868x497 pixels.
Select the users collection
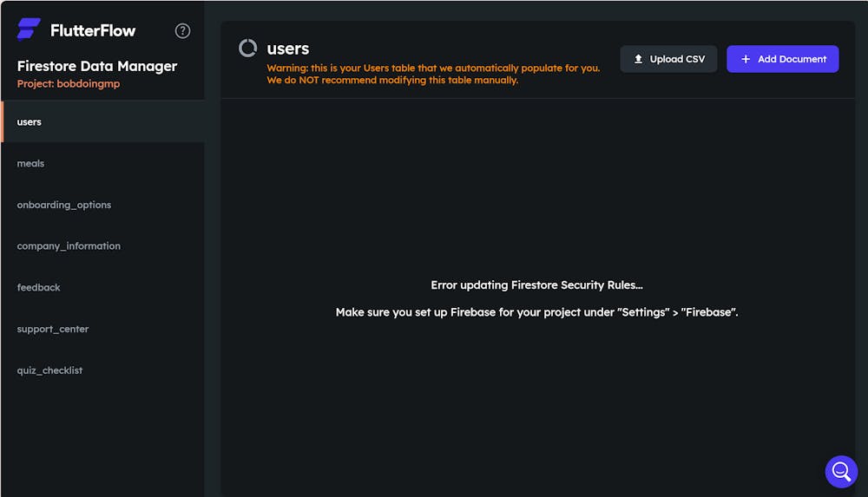103,121
